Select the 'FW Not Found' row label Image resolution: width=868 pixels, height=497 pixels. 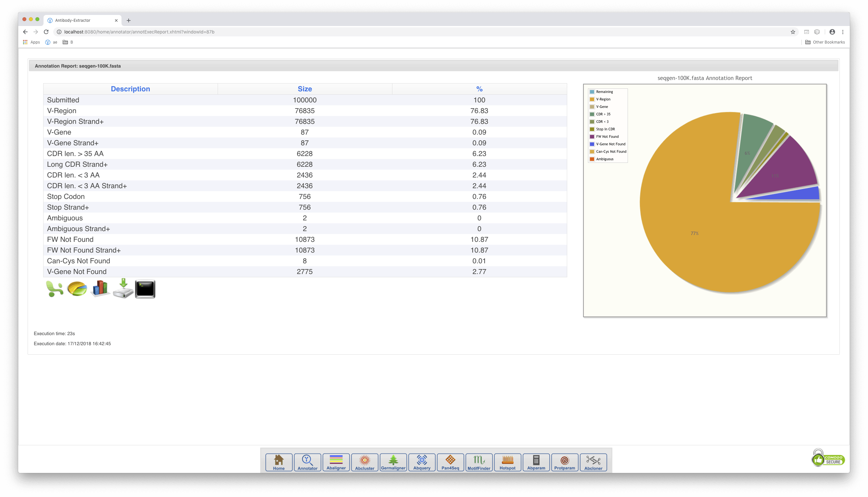[70, 239]
